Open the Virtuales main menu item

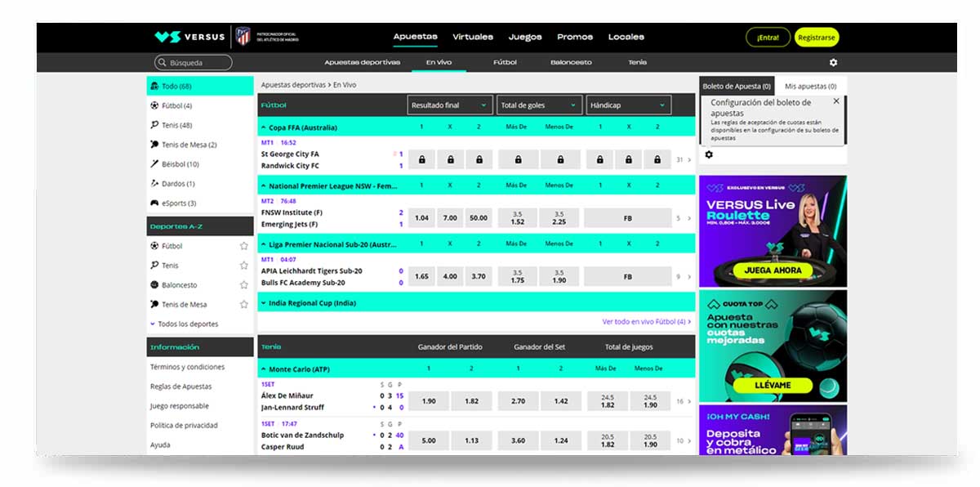coord(473,37)
